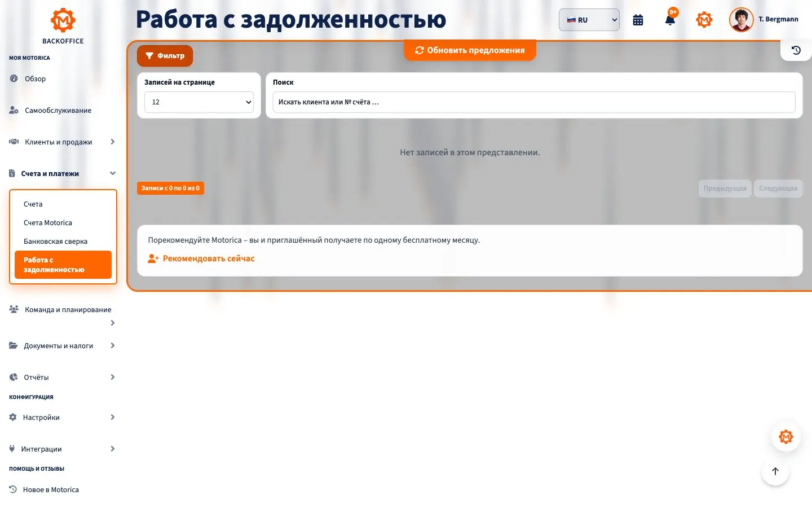The image size is (812, 508).
Task: Open the Счета submenu item
Action: pyautogui.click(x=63, y=204)
